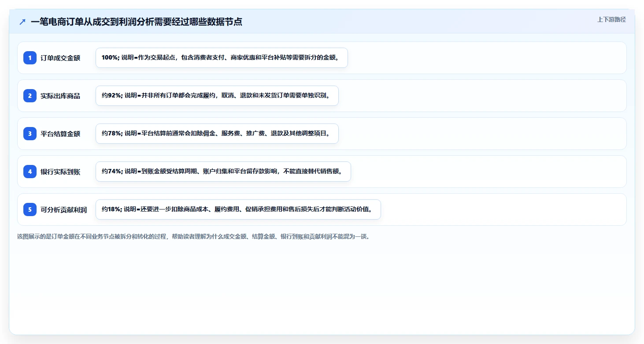Select the step number 5 badge
Image resolution: width=644 pixels, height=344 pixels.
tap(30, 209)
